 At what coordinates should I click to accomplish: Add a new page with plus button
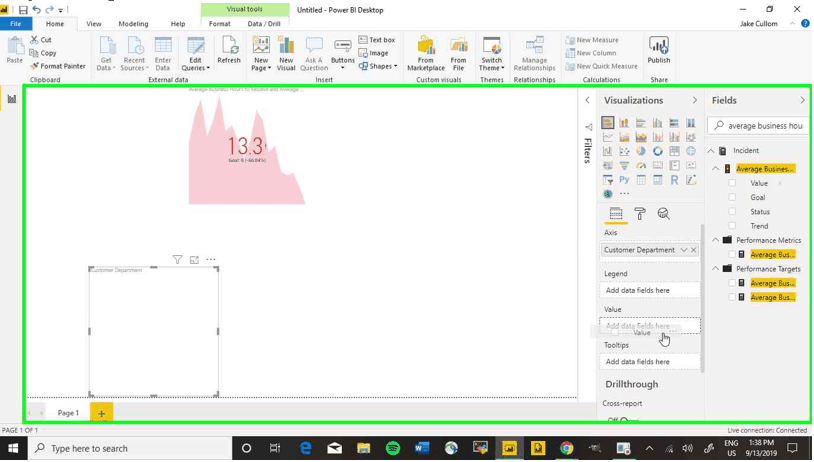102,413
